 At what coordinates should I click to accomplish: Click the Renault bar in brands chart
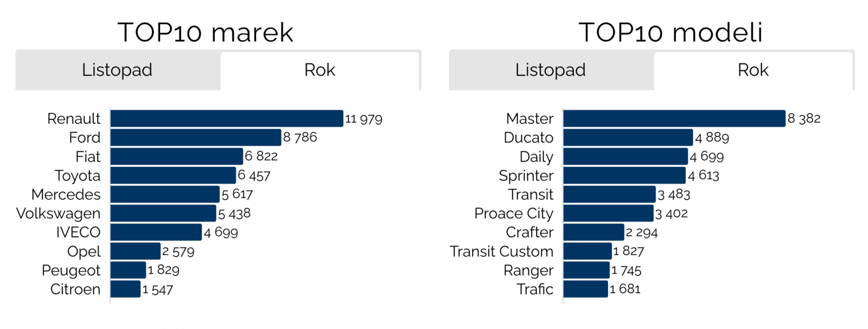(227, 118)
